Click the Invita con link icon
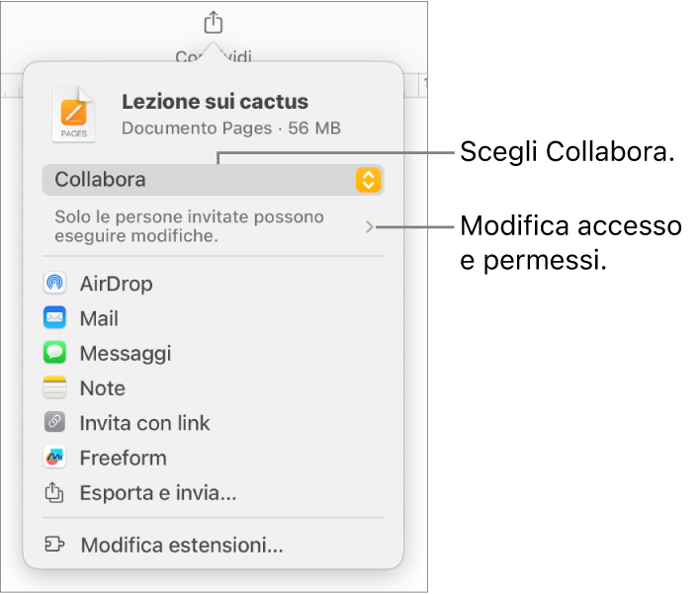 click(x=55, y=423)
